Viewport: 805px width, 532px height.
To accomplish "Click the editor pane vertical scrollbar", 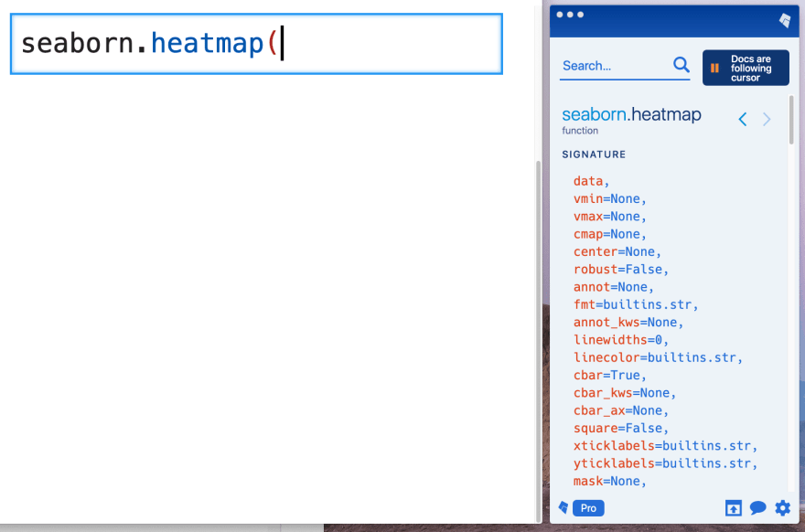I will point(538,341).
